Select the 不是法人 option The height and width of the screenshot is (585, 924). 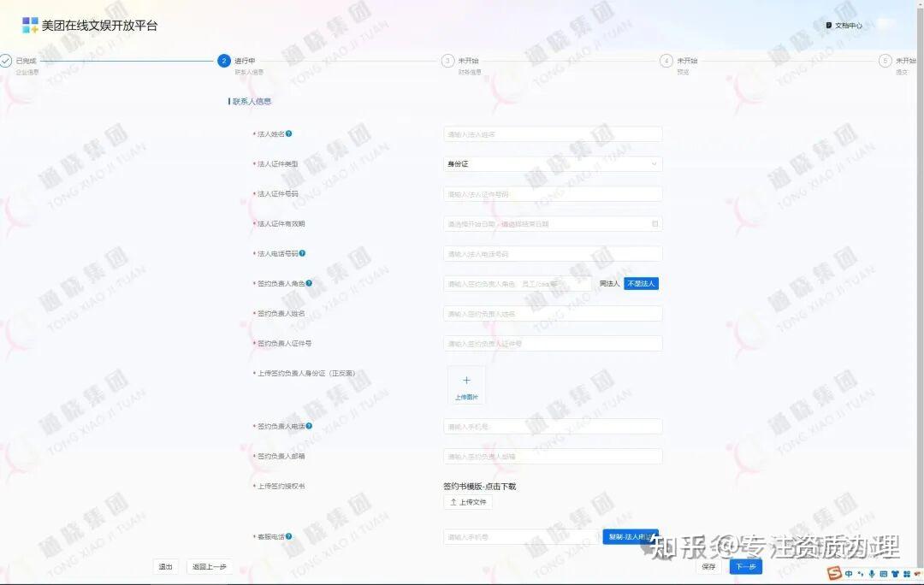tap(641, 284)
